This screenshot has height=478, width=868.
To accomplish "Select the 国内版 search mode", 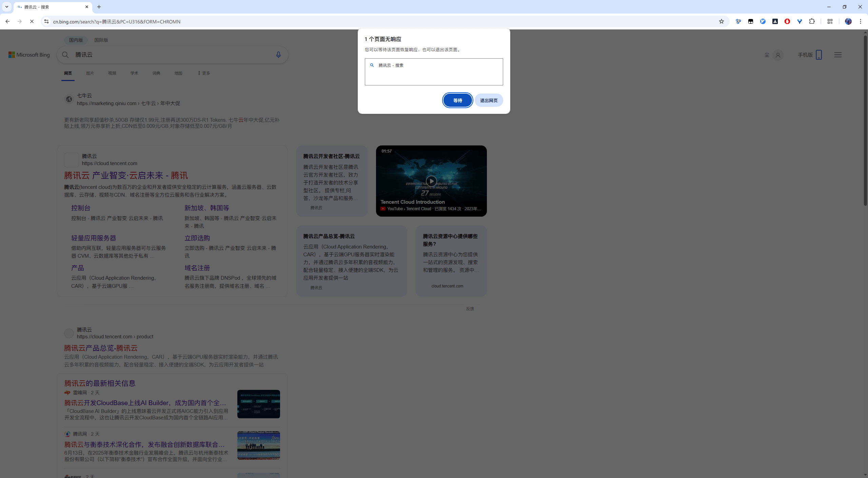I will click(76, 40).
